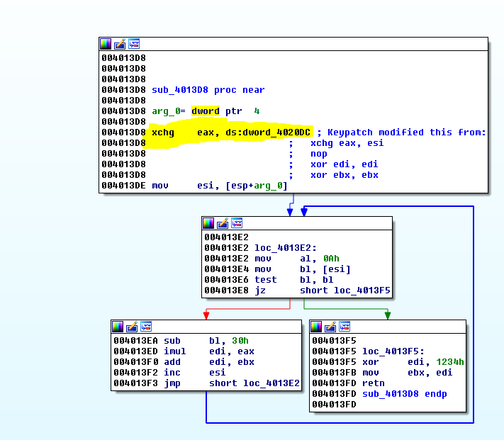Screen dimensions: 504x440
Task: Set node color for loc_4013E2 block
Action: click(208, 223)
